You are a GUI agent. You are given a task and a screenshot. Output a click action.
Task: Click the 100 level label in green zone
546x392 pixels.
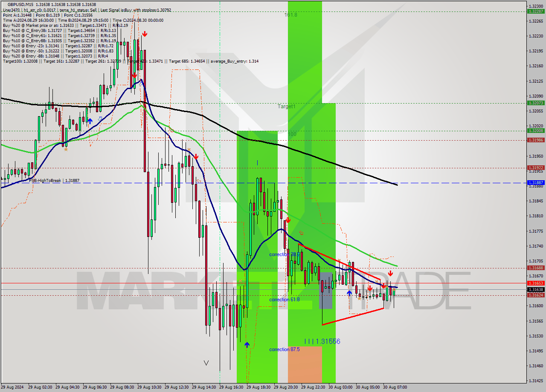click(292, 134)
